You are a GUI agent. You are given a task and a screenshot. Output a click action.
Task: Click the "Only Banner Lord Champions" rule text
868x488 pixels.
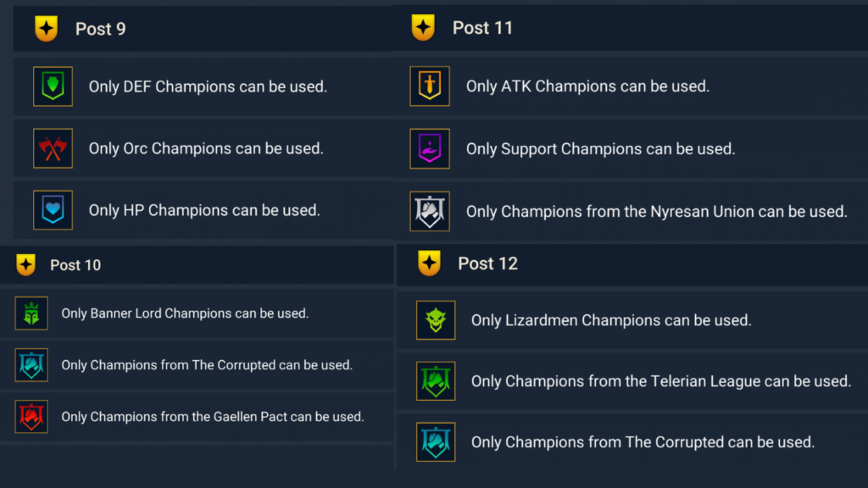click(185, 313)
